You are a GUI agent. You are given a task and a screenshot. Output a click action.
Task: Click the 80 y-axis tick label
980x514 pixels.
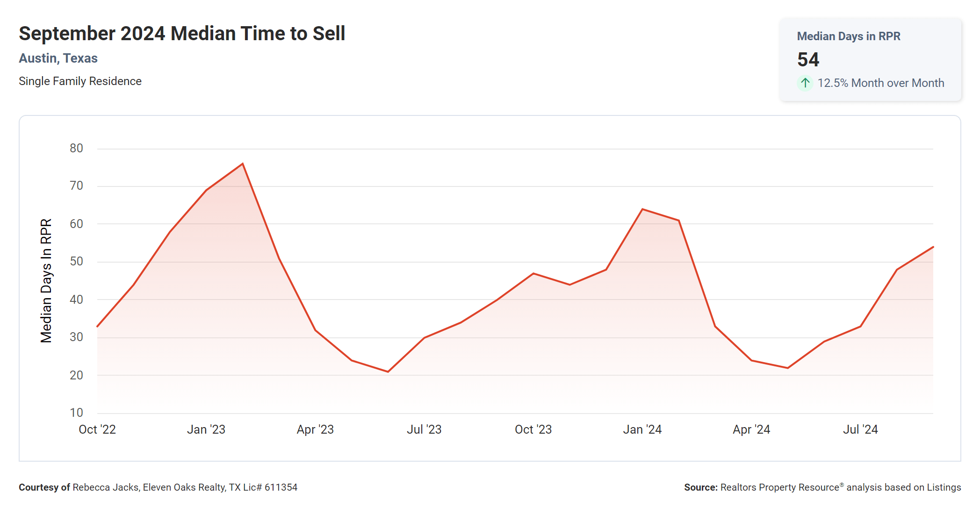76,149
